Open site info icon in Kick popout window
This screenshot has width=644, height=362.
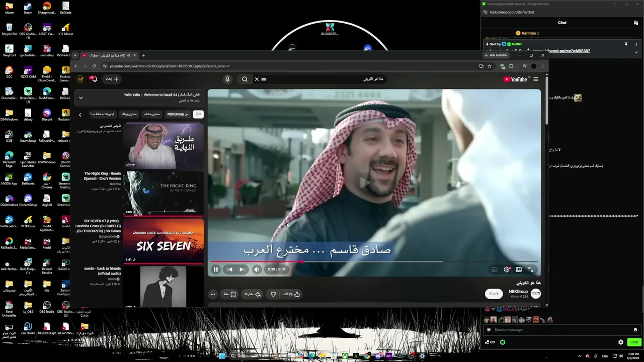coord(486,12)
